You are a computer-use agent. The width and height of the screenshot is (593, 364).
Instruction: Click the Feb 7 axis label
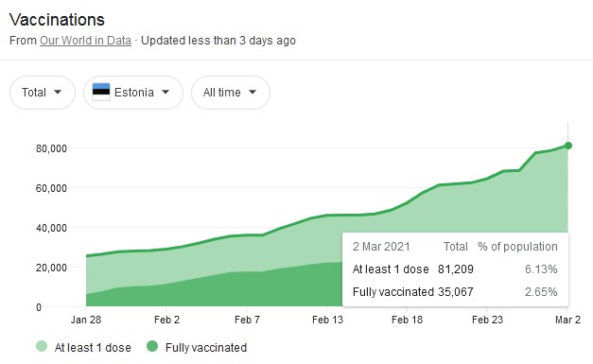click(247, 320)
